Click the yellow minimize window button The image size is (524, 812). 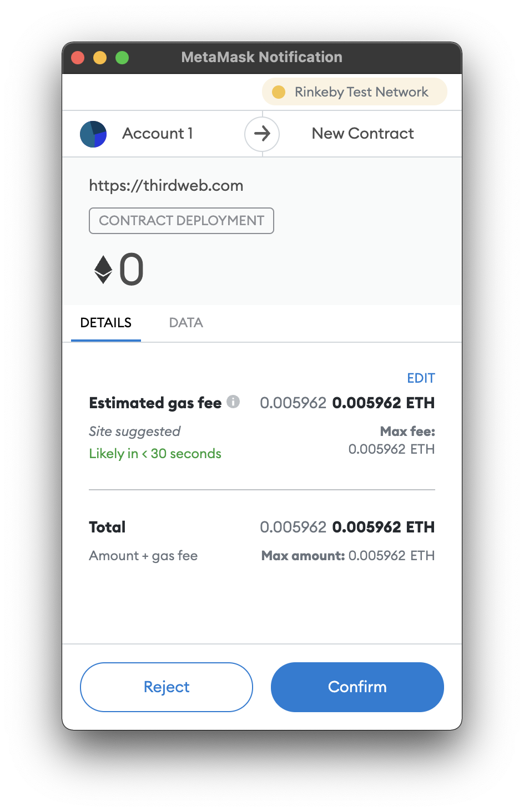pos(100,58)
